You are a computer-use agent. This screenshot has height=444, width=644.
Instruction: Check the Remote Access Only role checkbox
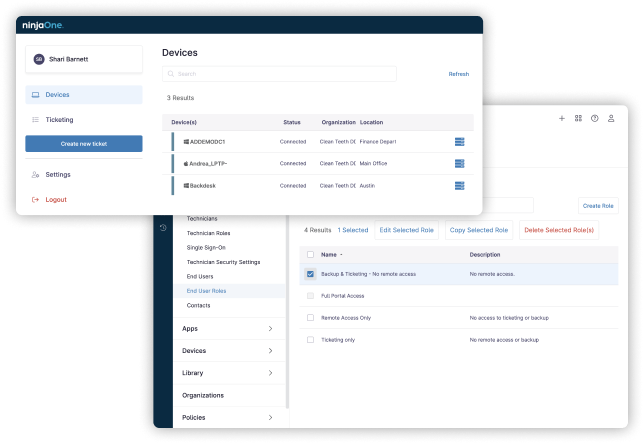click(x=310, y=317)
